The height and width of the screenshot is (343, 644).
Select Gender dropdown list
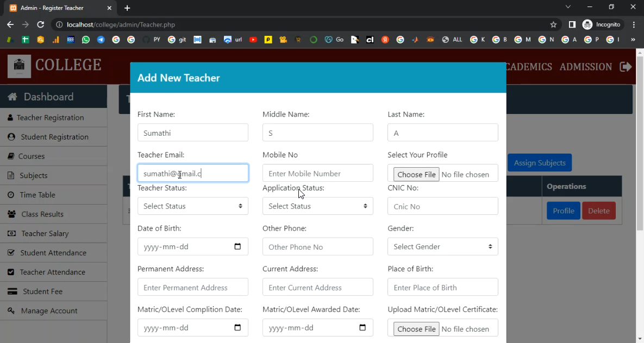coord(442,246)
